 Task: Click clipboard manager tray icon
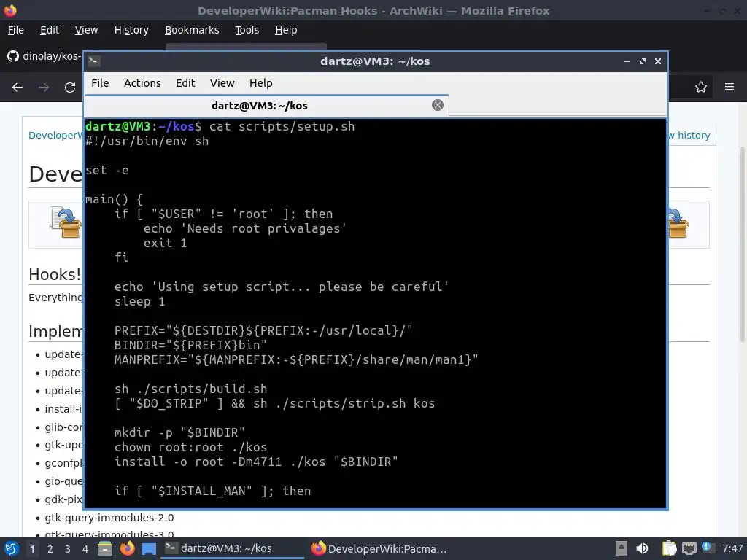[x=670, y=548]
